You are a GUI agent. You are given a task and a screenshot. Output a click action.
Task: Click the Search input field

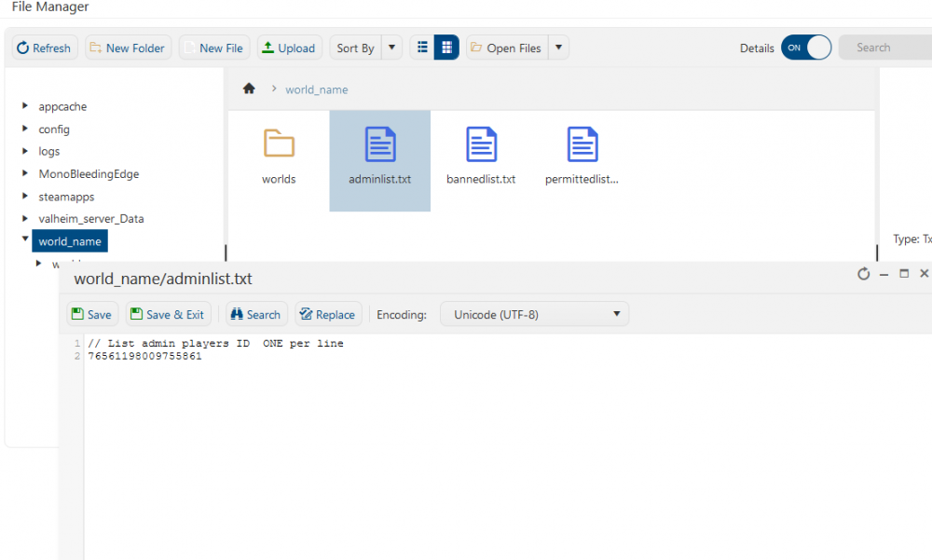point(885,48)
